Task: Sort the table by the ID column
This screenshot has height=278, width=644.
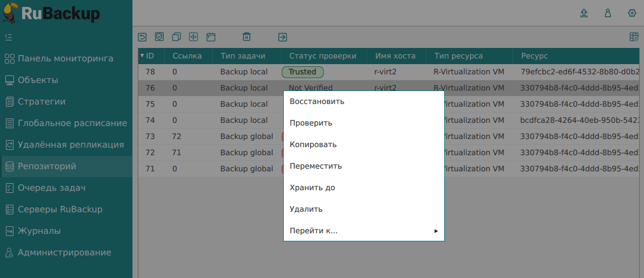Action: click(150, 55)
